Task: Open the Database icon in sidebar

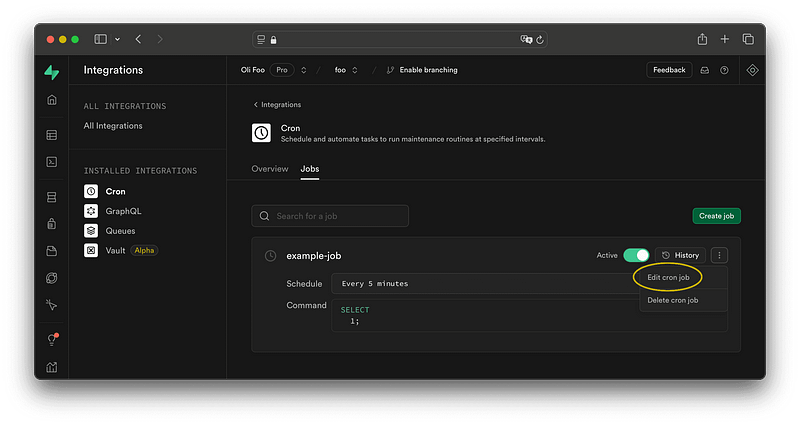Action: (52, 197)
